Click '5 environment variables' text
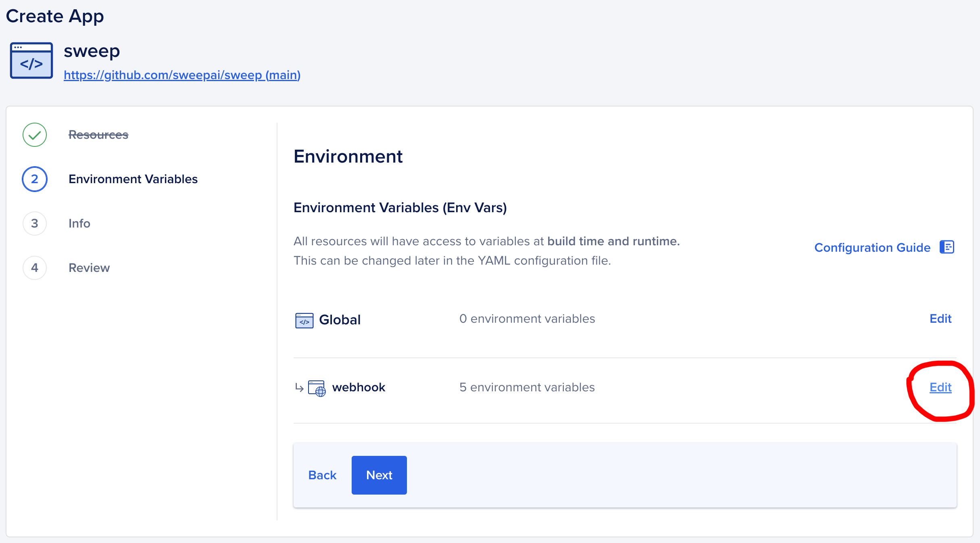Image resolution: width=980 pixels, height=543 pixels. [527, 387]
